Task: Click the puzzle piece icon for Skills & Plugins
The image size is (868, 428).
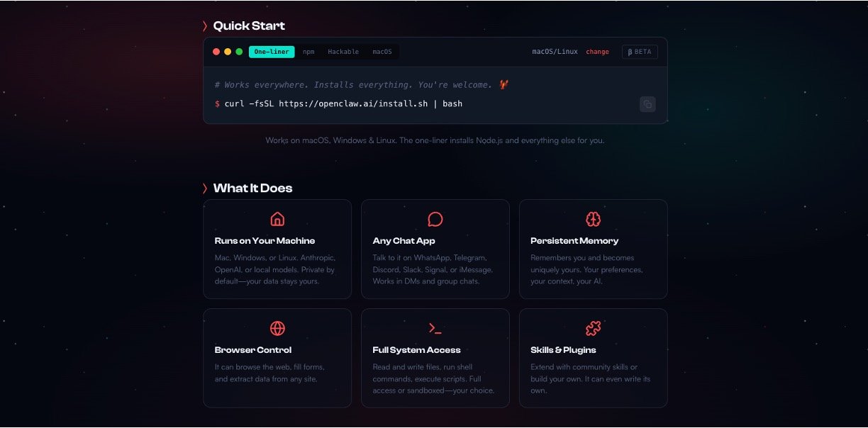Action: pyautogui.click(x=593, y=328)
